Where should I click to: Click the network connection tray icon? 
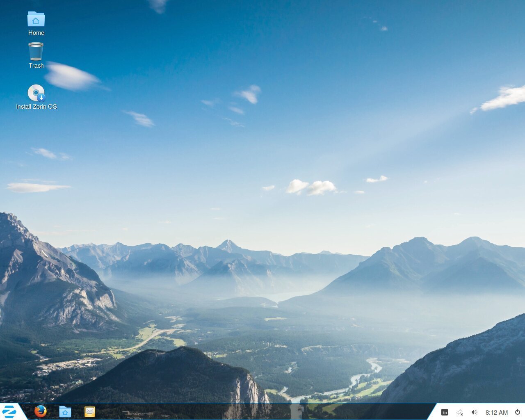pyautogui.click(x=459, y=412)
